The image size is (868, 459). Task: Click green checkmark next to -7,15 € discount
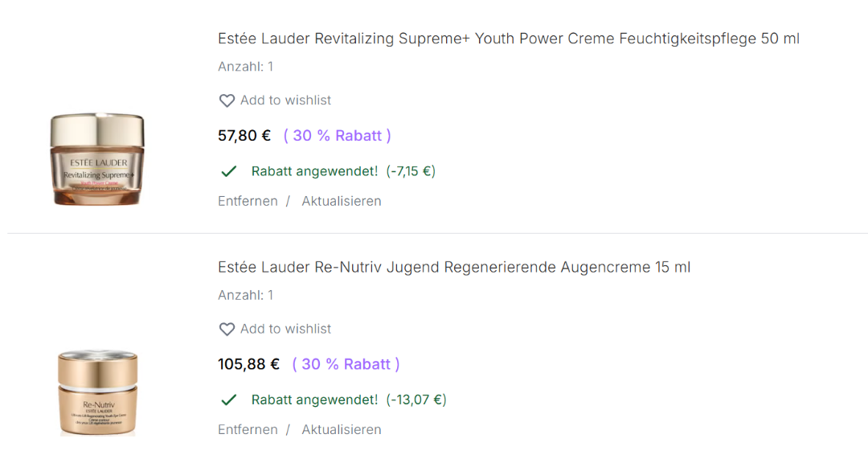tap(229, 171)
